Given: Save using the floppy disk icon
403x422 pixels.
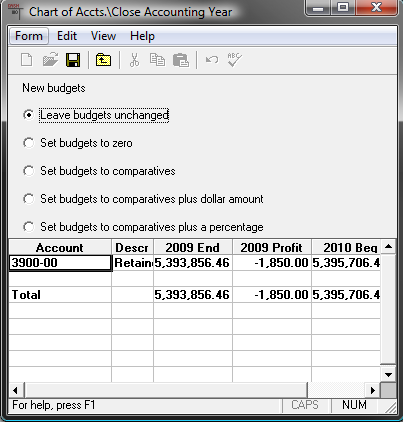Looking at the screenshot, I should click(x=73, y=60).
